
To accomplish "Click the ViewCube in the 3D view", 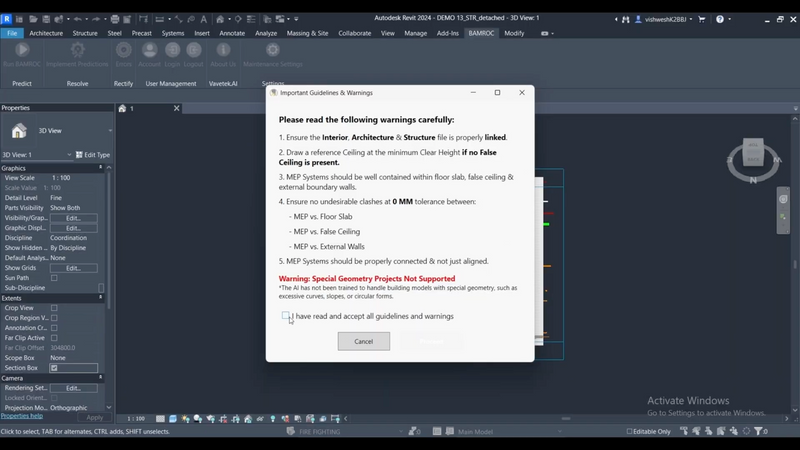I will (x=753, y=152).
